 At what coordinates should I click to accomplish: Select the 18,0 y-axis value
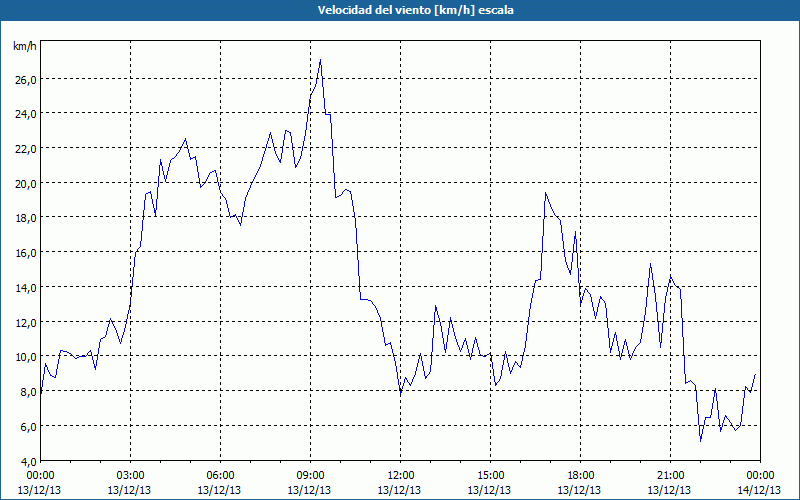coord(26,218)
